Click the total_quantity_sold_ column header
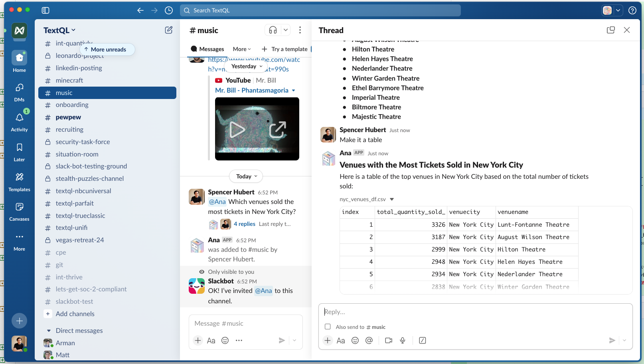644x364 pixels. (x=411, y=212)
